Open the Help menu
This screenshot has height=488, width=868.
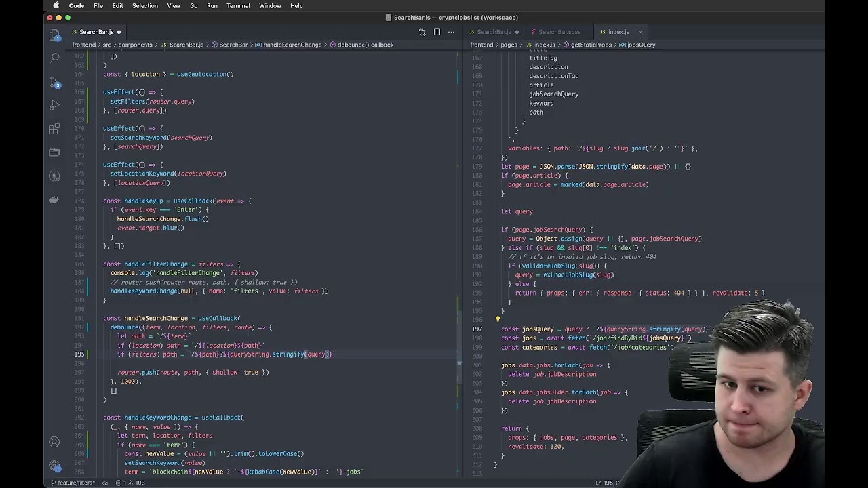click(296, 5)
